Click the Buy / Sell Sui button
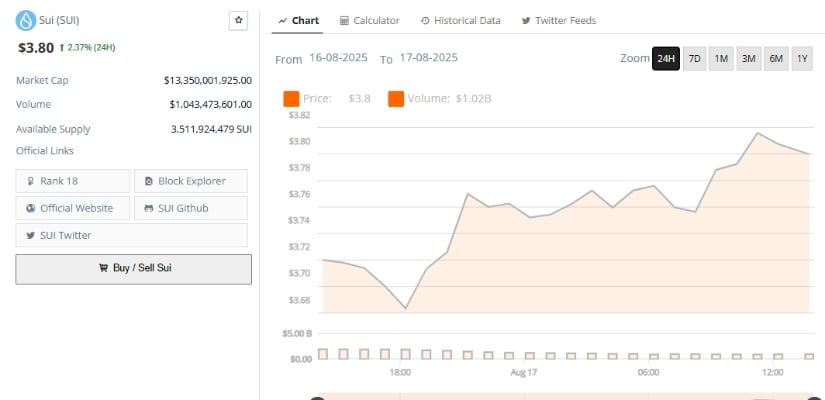This screenshot has width=825, height=400. [134, 269]
